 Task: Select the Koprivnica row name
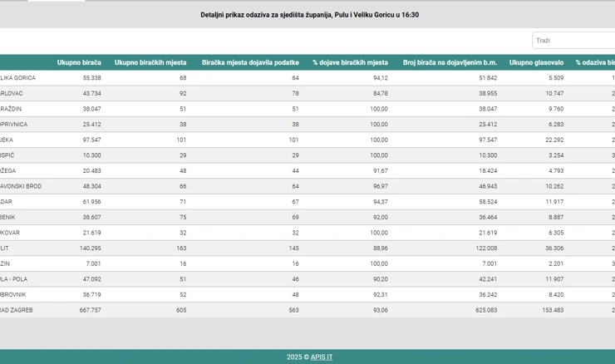click(x=13, y=125)
